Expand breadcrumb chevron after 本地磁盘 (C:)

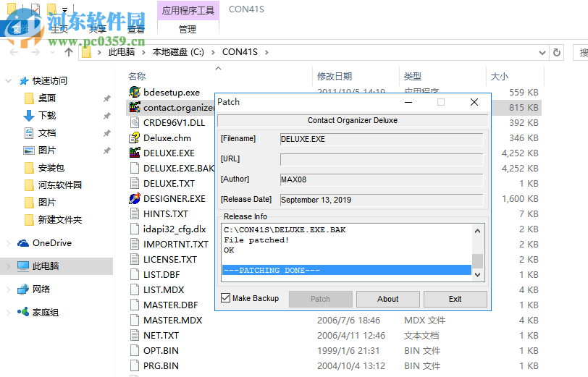point(213,52)
